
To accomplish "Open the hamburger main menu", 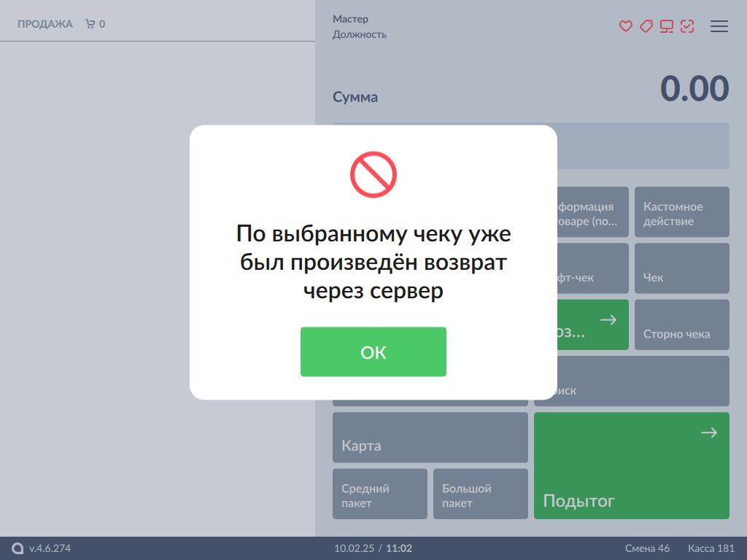I will pos(719,26).
